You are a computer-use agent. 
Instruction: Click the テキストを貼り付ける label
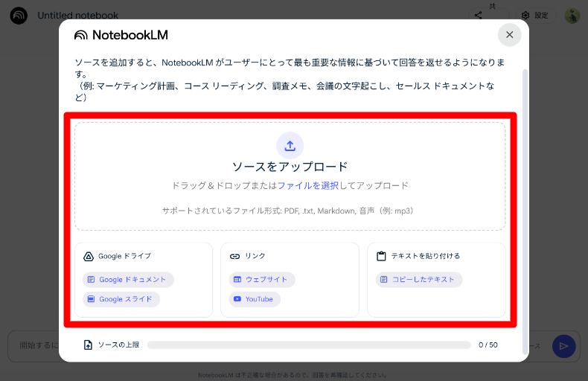pyautogui.click(x=426, y=256)
